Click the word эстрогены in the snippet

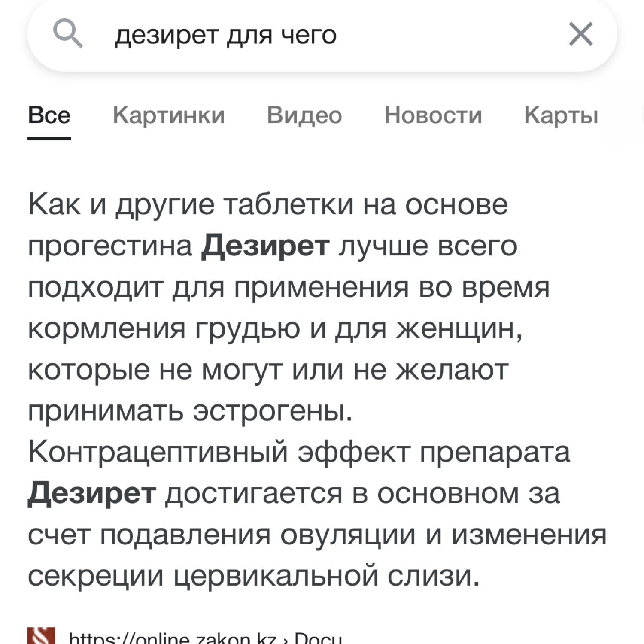[x=272, y=412]
